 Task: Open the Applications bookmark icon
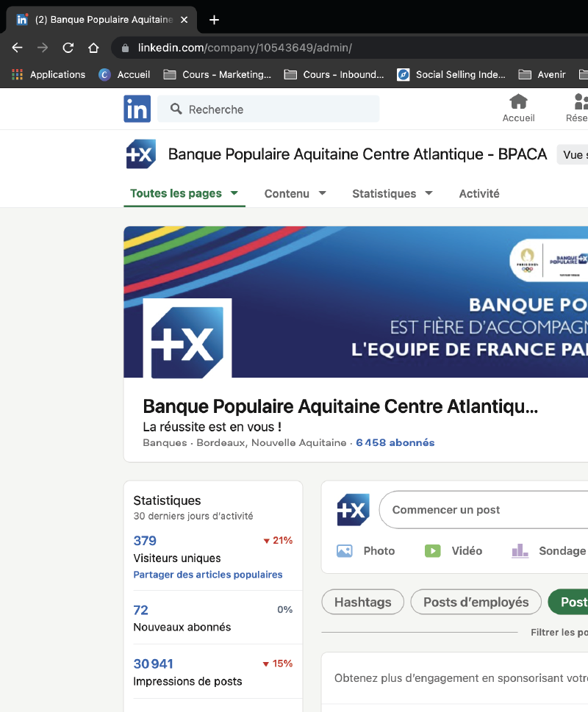(18, 74)
